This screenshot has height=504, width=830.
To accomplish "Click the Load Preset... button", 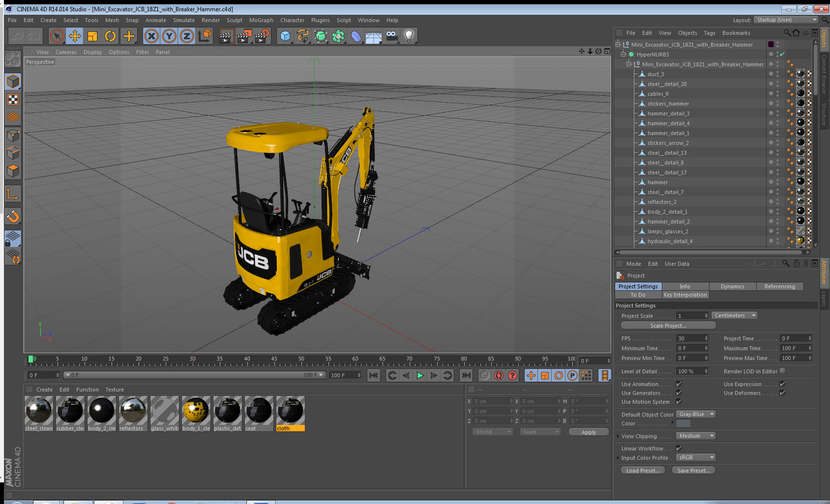I will (x=643, y=471).
